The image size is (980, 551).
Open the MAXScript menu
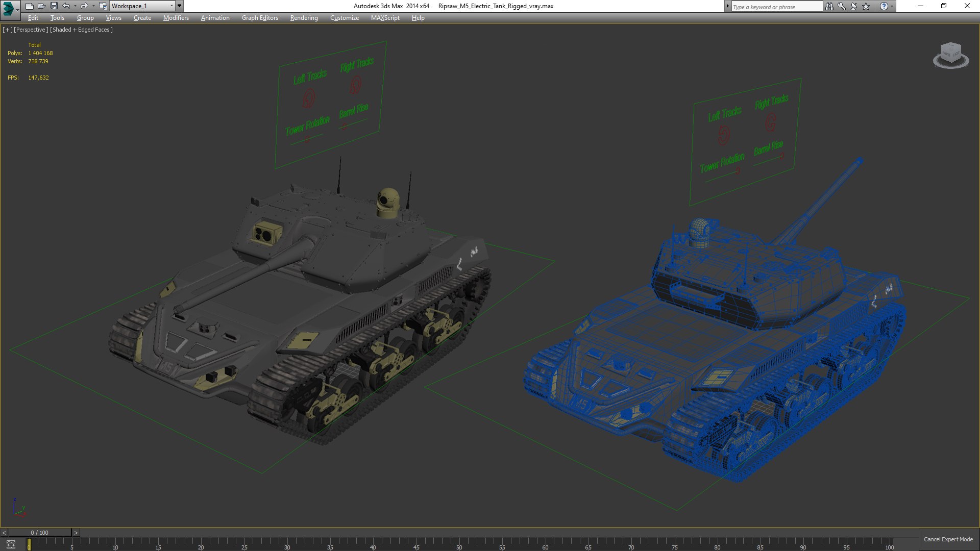click(385, 18)
